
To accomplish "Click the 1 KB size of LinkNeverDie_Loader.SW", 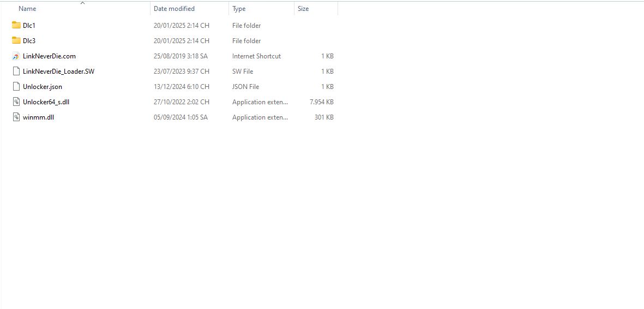I will tap(327, 71).
